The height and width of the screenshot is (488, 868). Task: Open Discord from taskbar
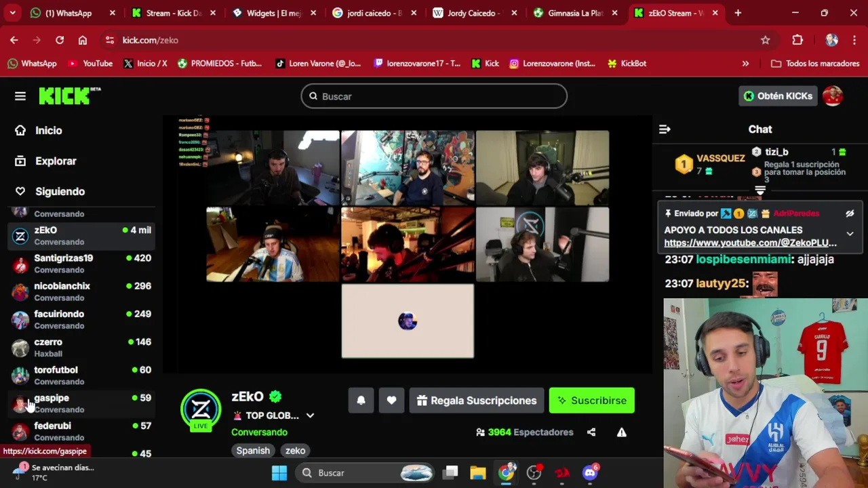[590, 473]
